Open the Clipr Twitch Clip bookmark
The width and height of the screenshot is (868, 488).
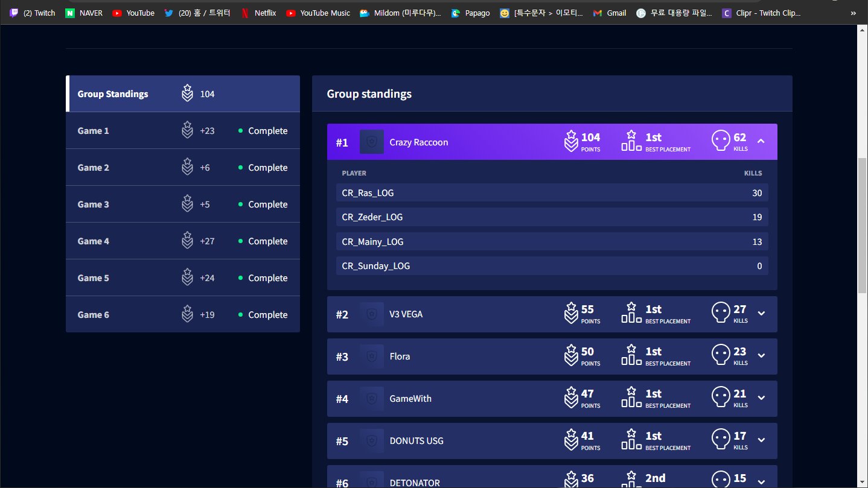(x=761, y=13)
